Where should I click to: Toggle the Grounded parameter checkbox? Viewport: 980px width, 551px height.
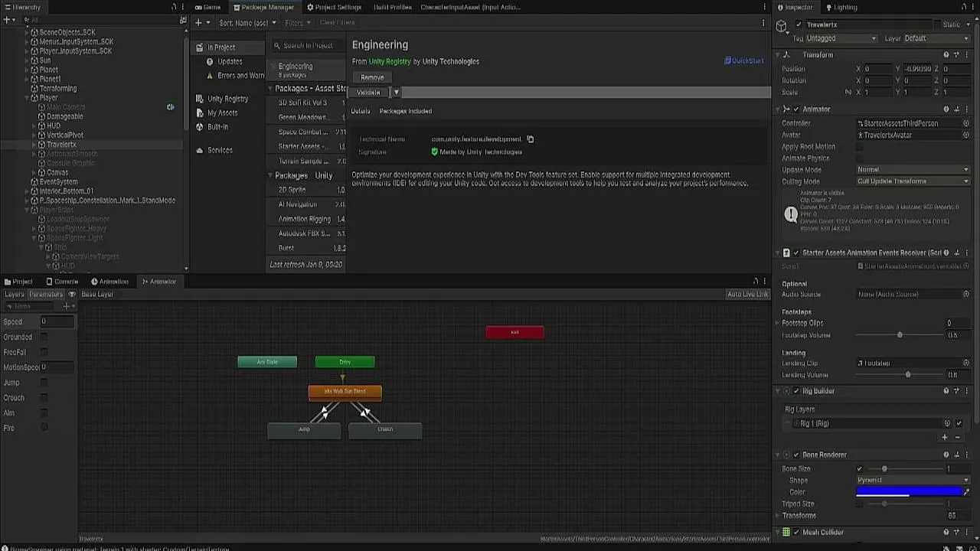click(44, 337)
